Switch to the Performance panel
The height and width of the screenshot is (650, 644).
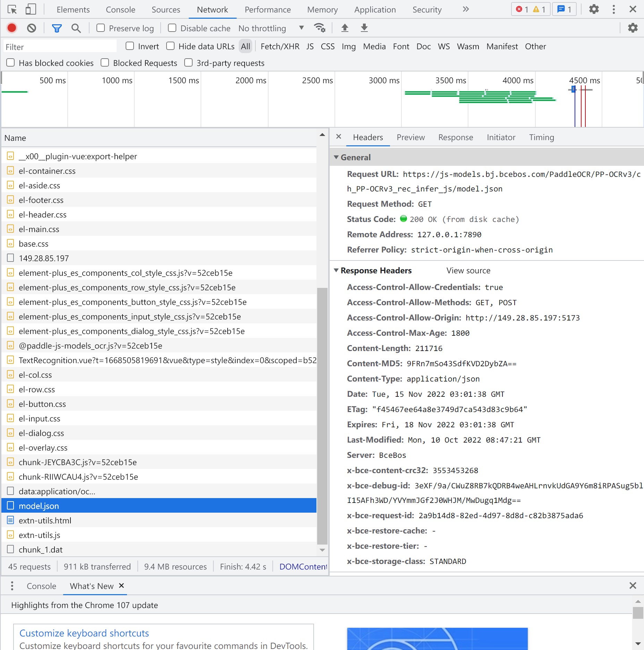(268, 9)
